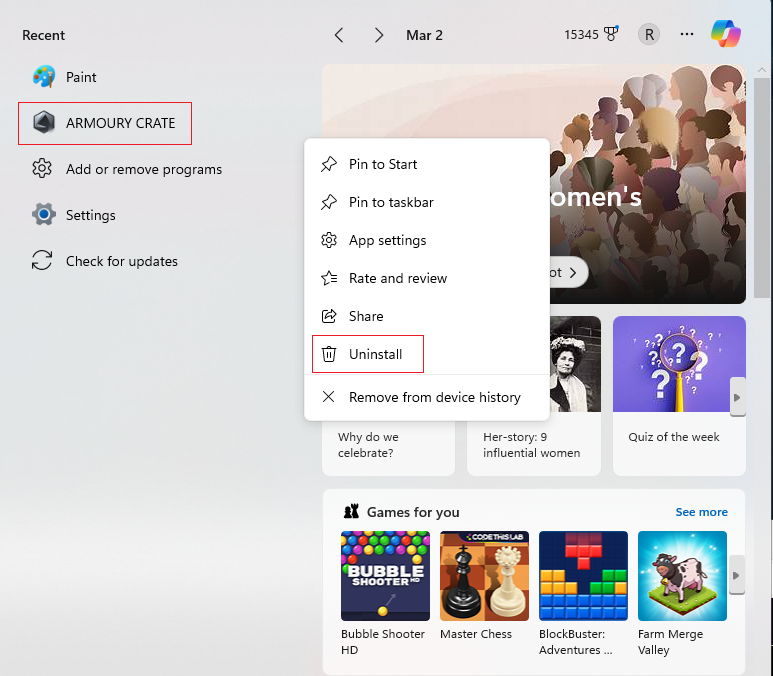Launch Settings from the Recent list
Screen dimensions: 773x676
90,215
